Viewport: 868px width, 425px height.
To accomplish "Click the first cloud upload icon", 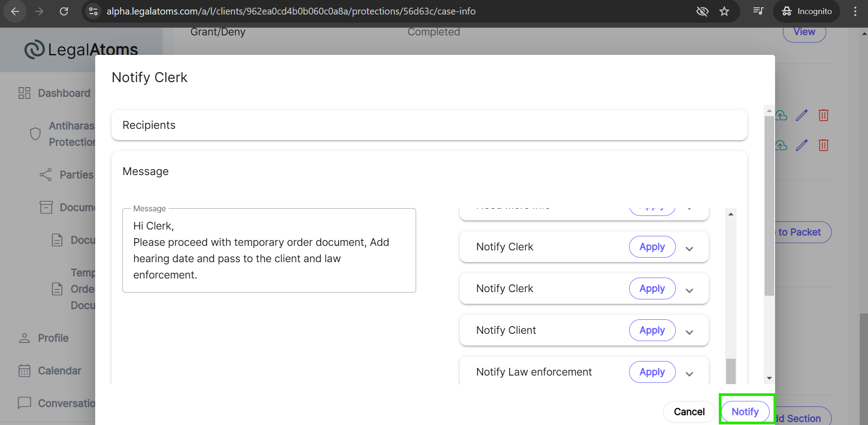I will coord(781,115).
